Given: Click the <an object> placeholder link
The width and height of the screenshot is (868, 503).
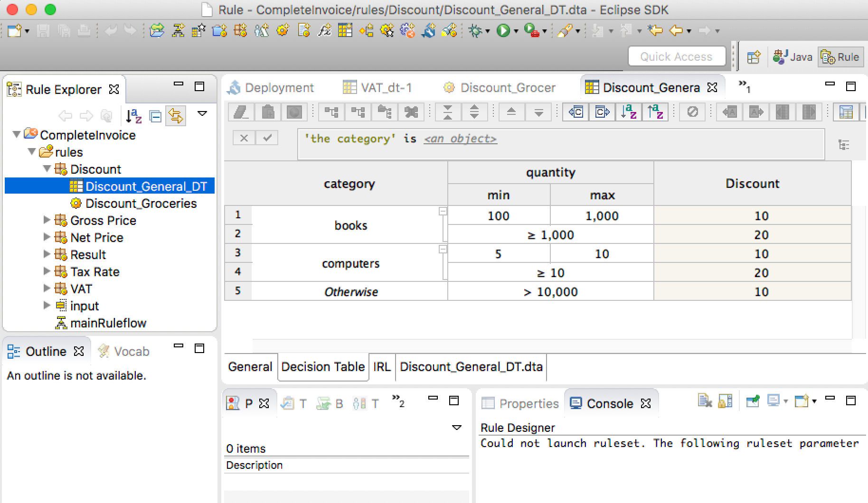Looking at the screenshot, I should [461, 139].
